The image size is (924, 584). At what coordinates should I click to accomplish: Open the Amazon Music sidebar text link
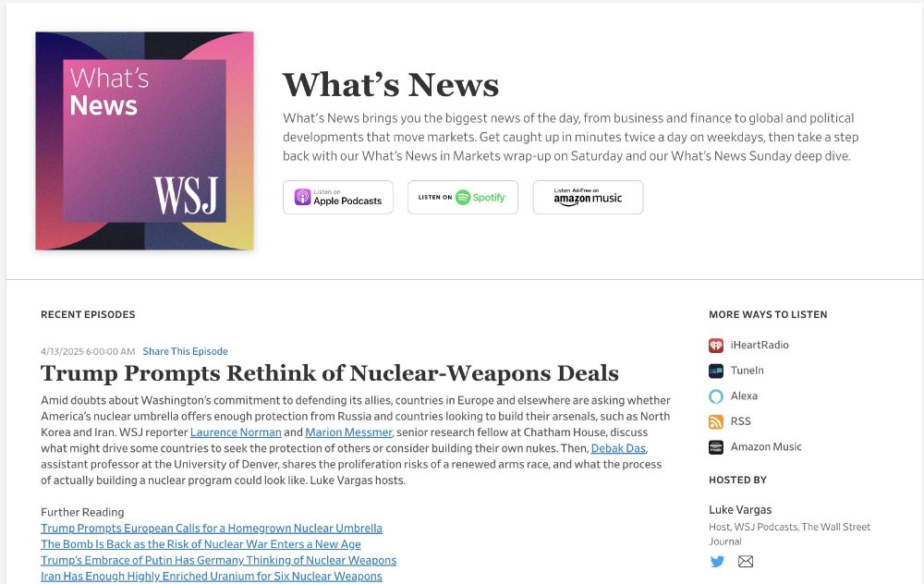(766, 446)
